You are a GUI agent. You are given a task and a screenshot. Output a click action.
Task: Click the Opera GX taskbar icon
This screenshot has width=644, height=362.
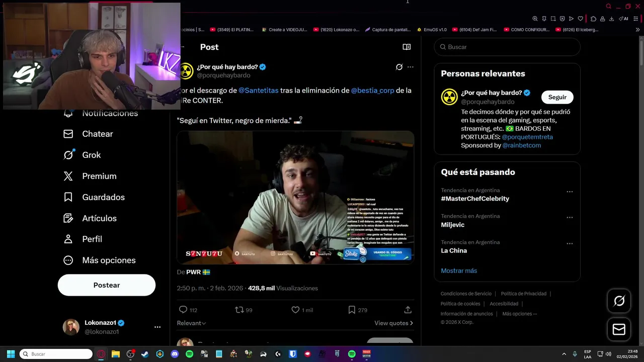click(101, 354)
